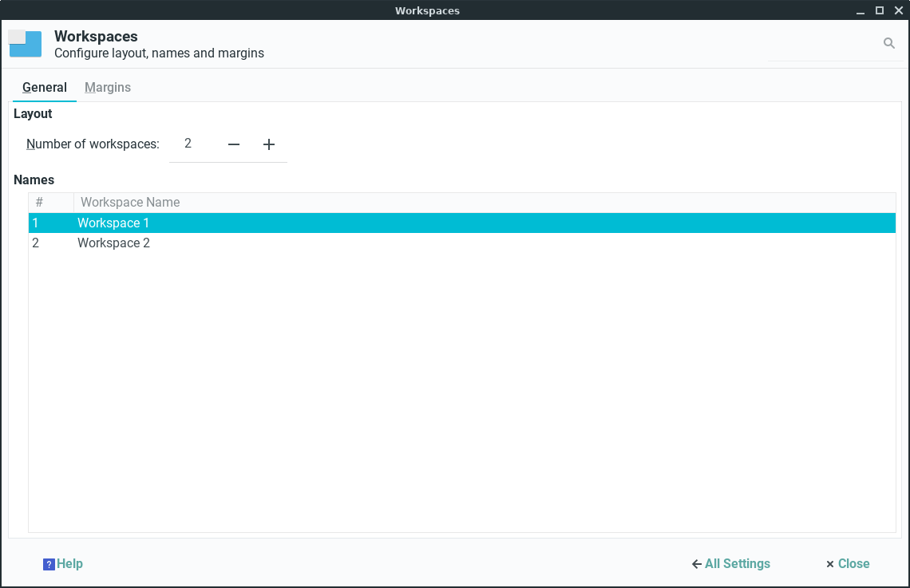The height and width of the screenshot is (588, 910).
Task: Switch to the Margins tab
Action: tap(108, 88)
